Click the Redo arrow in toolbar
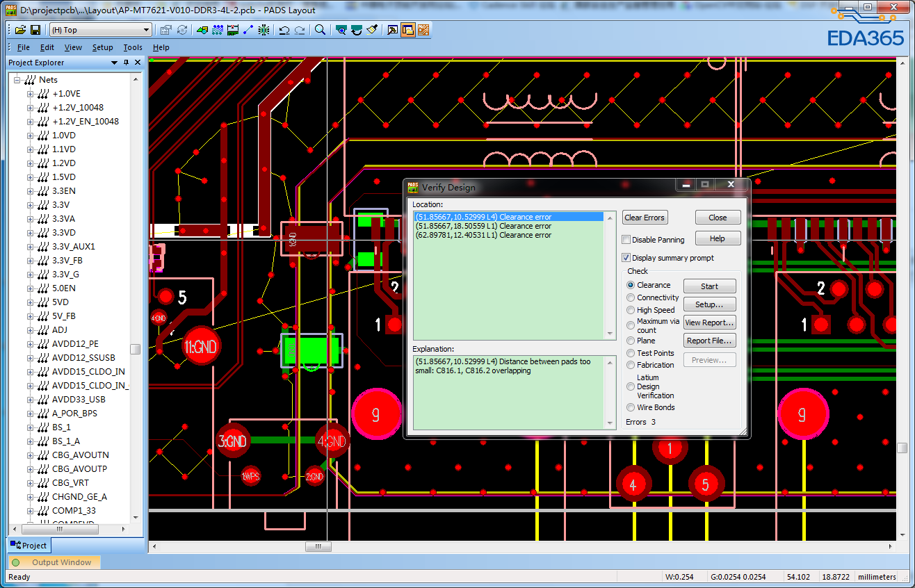The height and width of the screenshot is (588, 915). (x=300, y=30)
